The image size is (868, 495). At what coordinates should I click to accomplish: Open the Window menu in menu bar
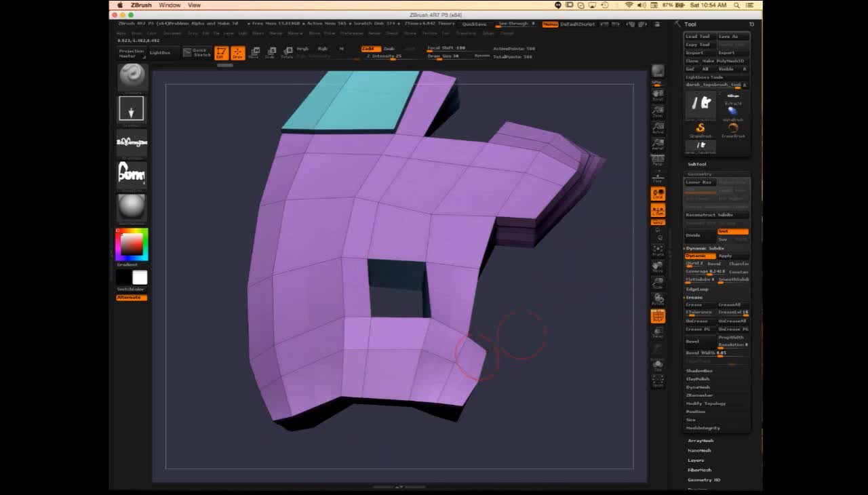pos(170,5)
